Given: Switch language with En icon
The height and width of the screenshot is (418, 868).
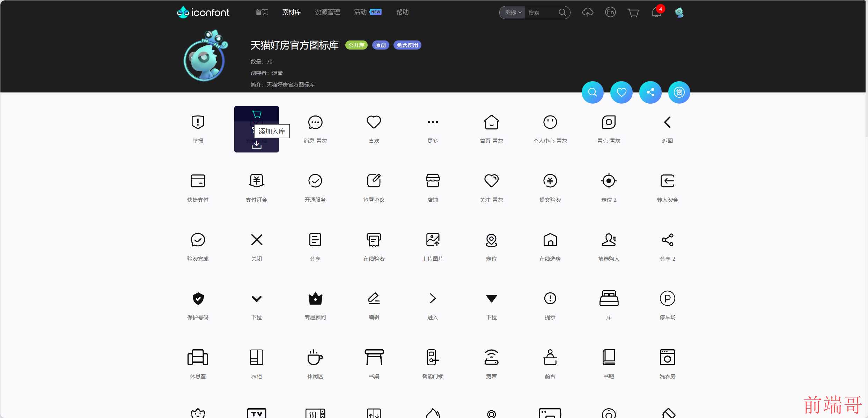Looking at the screenshot, I should pyautogui.click(x=610, y=13).
